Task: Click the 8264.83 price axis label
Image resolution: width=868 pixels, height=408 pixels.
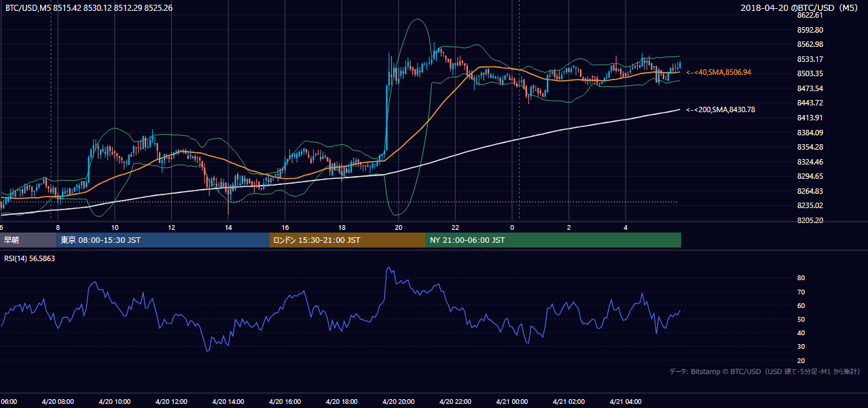Action: [810, 191]
